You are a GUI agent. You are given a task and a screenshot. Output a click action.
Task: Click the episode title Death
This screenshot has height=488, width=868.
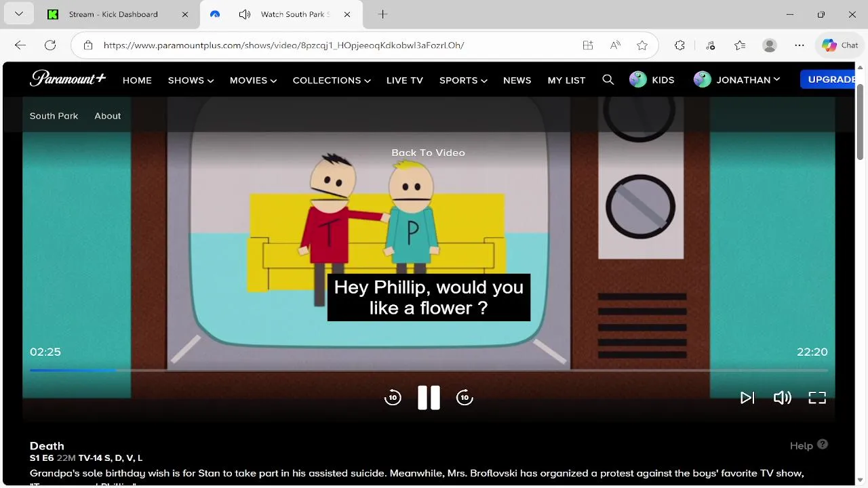point(47,445)
